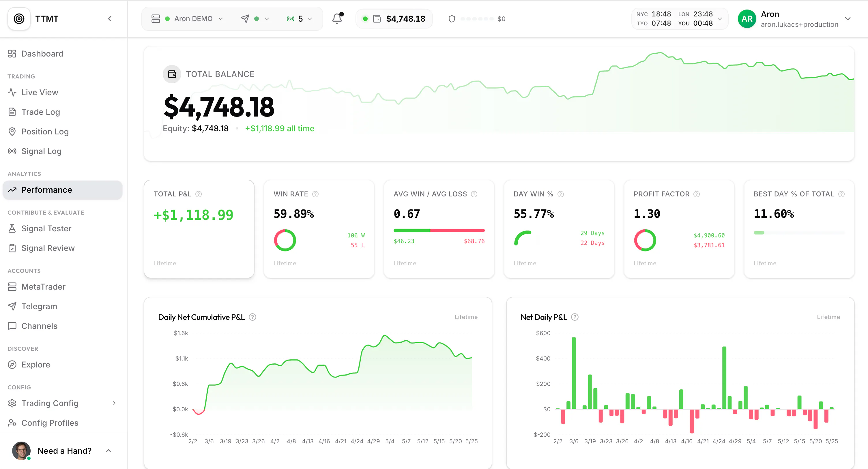Expand the world clock times dropdown

tap(720, 19)
